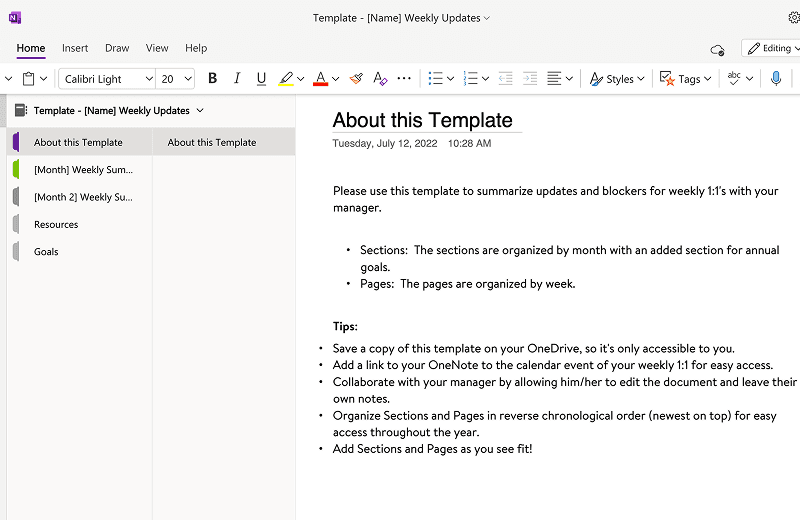Image resolution: width=800 pixels, height=520 pixels.
Task: Insert a bulleted list
Action: pos(435,79)
